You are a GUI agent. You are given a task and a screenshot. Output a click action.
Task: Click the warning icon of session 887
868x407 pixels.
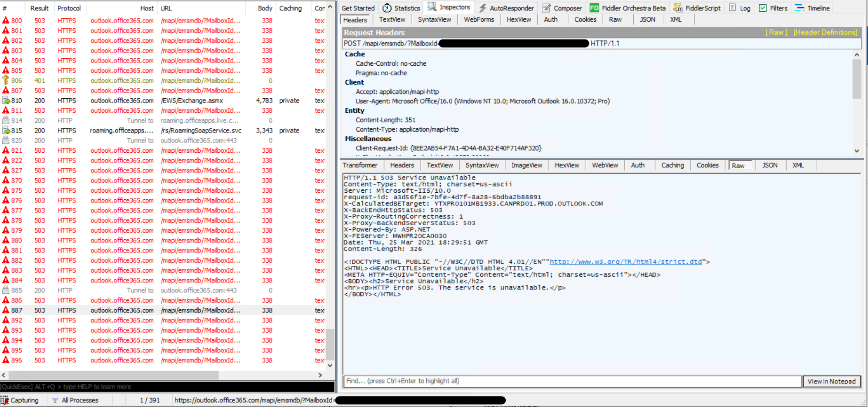click(x=6, y=310)
